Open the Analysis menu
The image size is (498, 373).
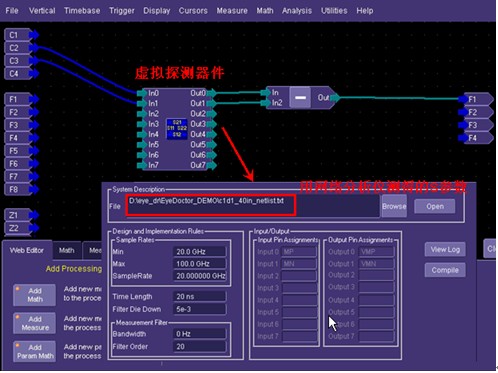click(x=297, y=11)
